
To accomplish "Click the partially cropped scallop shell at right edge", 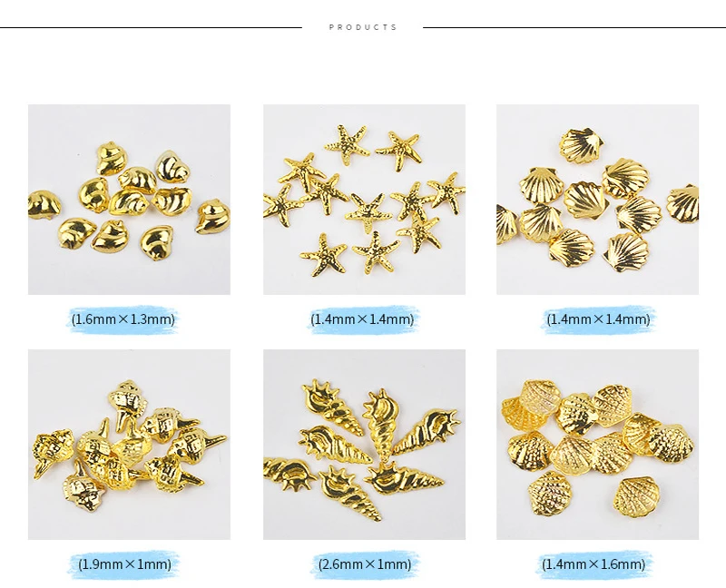I will (x=683, y=203).
